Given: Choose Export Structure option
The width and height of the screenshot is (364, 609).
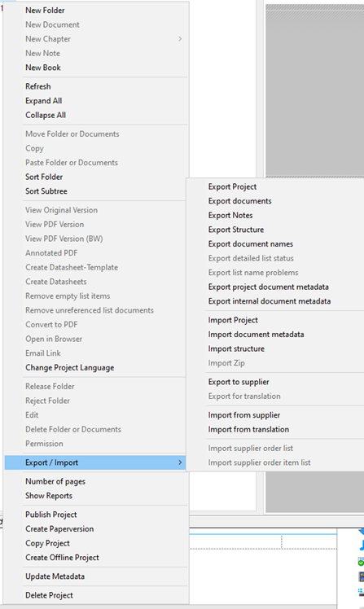Looking at the screenshot, I should (x=236, y=230).
